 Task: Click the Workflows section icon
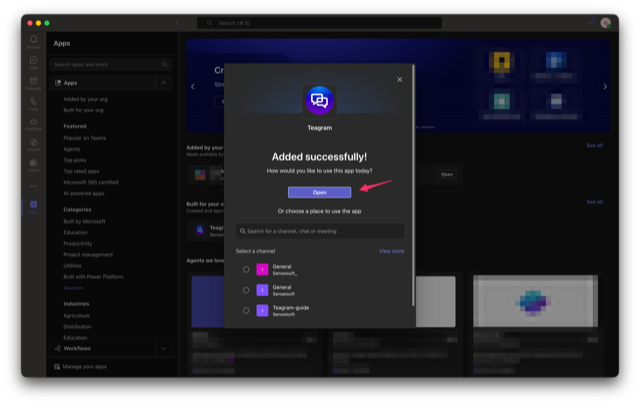point(58,348)
